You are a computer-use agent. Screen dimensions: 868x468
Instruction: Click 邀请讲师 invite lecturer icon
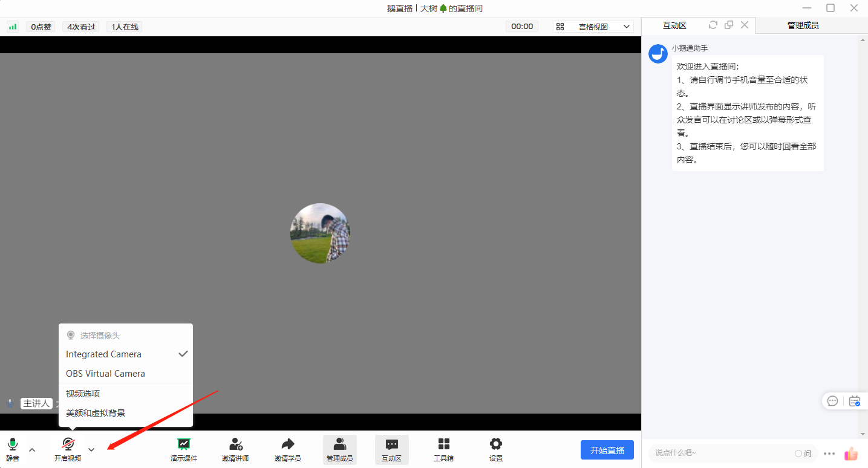pos(235,449)
